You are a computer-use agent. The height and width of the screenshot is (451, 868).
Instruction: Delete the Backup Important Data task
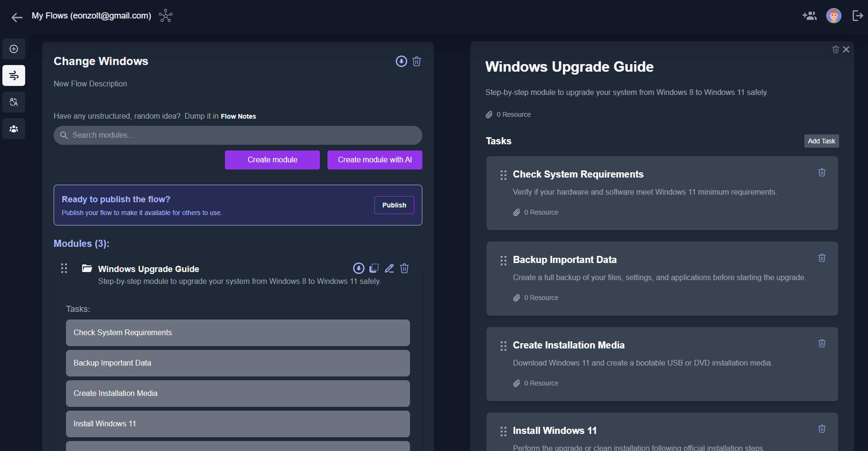[821, 258]
